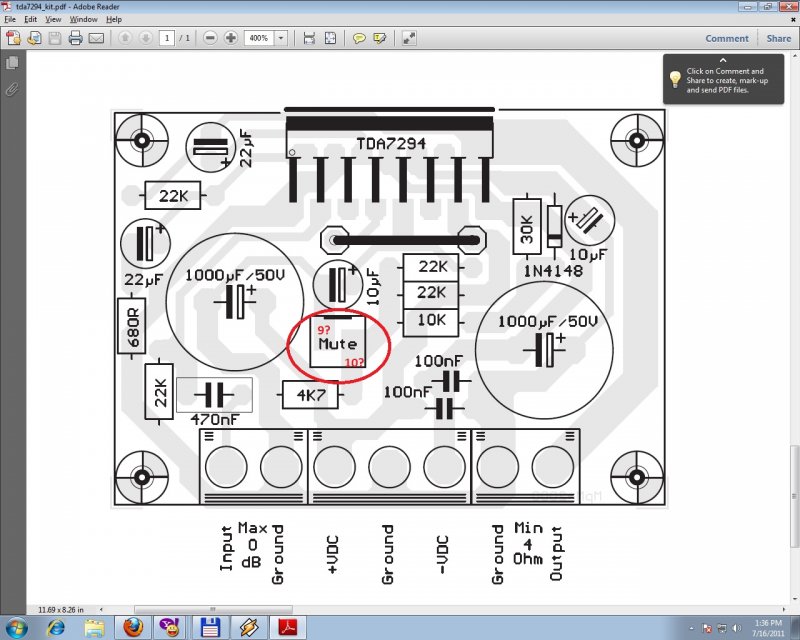
Task: Select the highlight text tool icon
Action: click(x=380, y=38)
